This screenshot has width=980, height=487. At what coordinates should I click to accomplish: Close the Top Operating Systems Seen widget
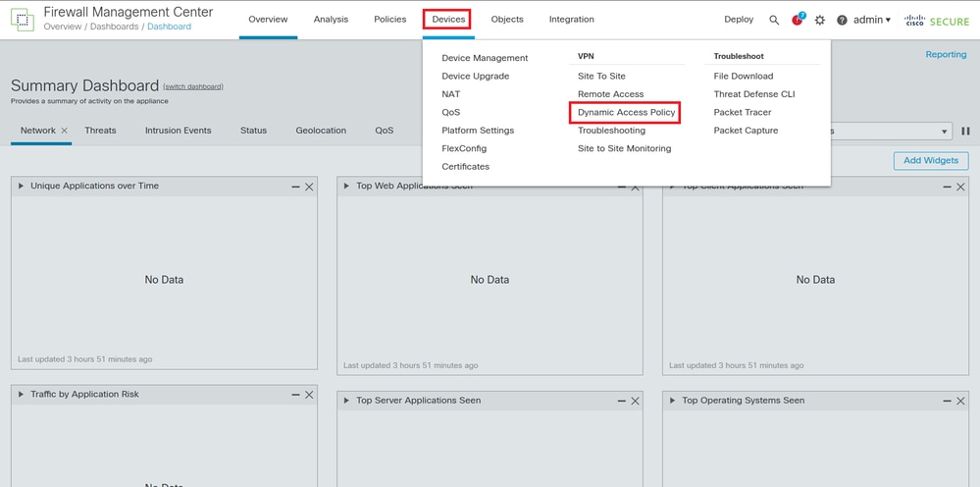[960, 402]
